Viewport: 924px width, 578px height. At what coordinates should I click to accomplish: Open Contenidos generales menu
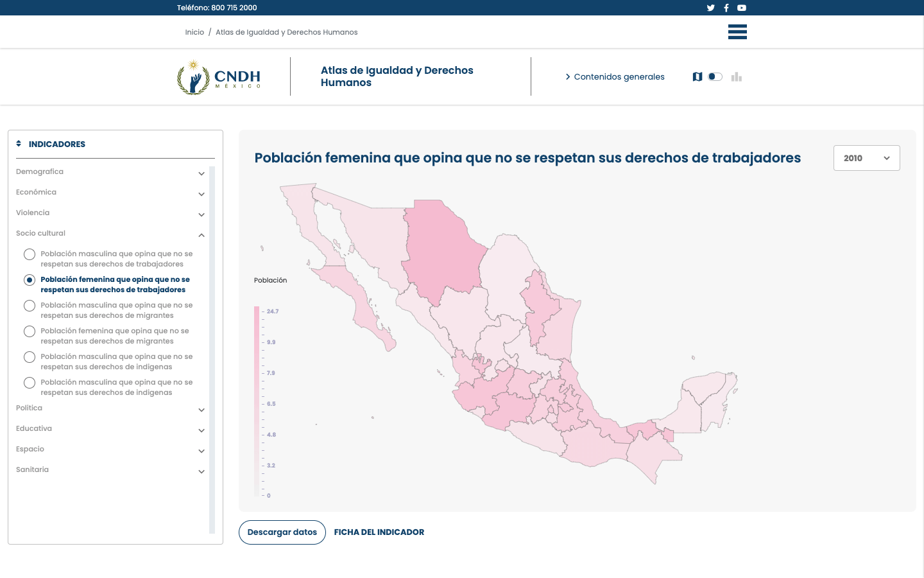tap(615, 77)
